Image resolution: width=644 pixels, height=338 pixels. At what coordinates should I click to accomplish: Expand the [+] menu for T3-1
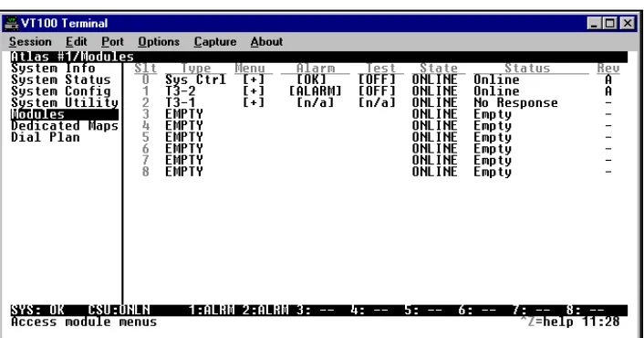pyautogui.click(x=254, y=103)
